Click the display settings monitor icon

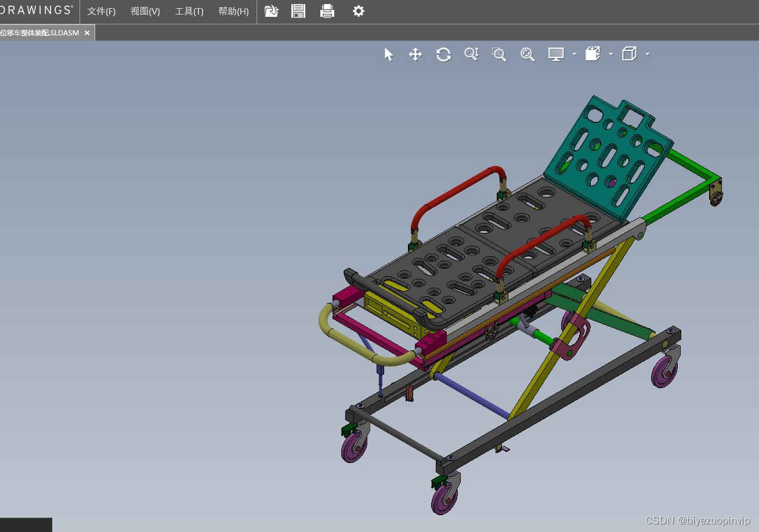(x=556, y=55)
